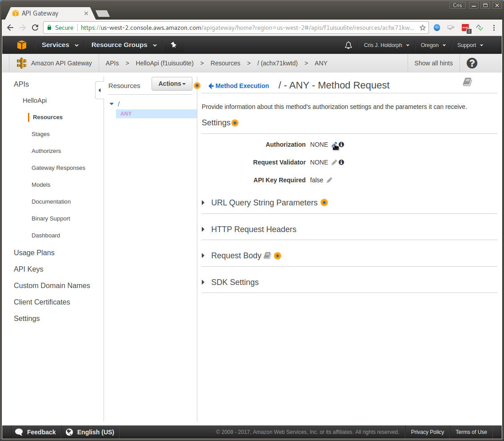Viewport: 504px width, 441px height.
Task: Click the documentation book icon near title
Action: pyautogui.click(x=468, y=82)
